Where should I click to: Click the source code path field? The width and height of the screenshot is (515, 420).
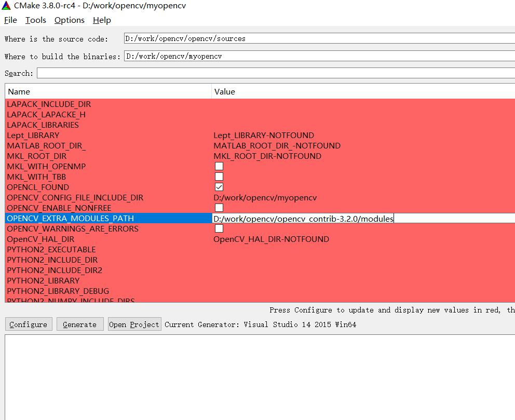(319, 38)
